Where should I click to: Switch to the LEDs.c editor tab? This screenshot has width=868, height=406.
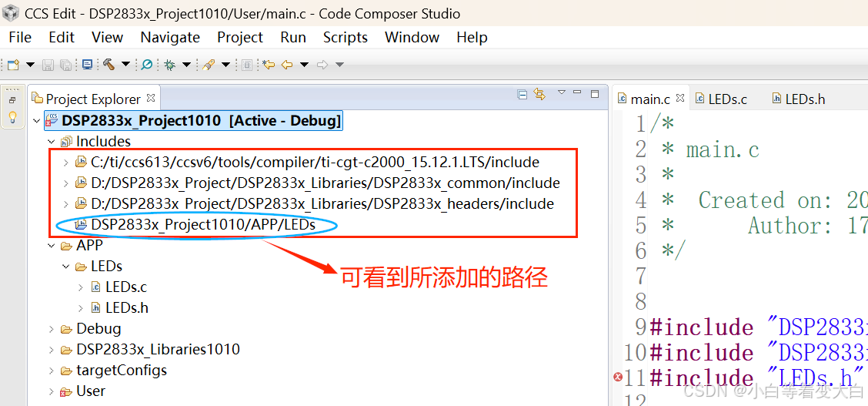tap(721, 99)
